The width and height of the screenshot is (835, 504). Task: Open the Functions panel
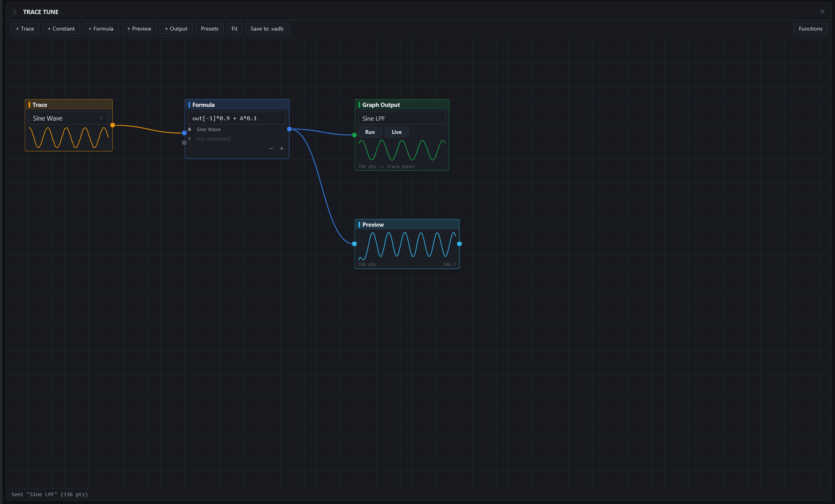pyautogui.click(x=810, y=29)
